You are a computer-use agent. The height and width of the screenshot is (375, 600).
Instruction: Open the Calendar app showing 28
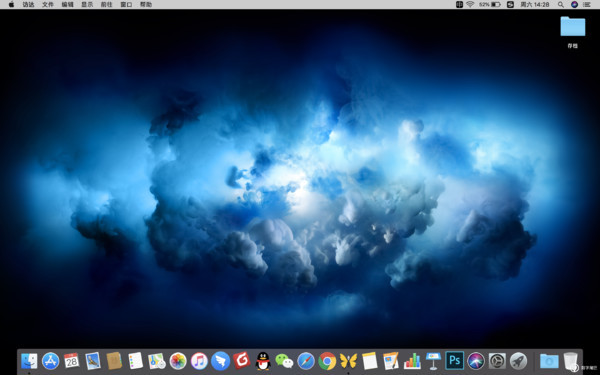72,361
